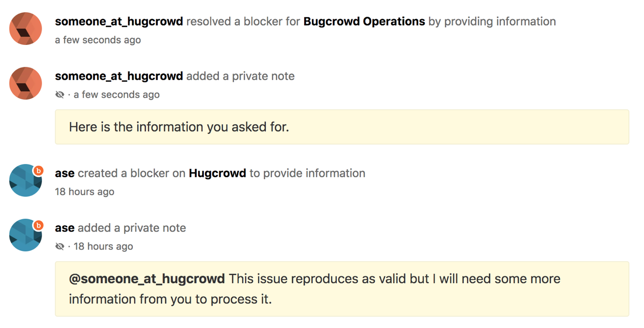Click the "18 hours ago" timestamp on ase's private note
This screenshot has height=328, width=644.
104,247
